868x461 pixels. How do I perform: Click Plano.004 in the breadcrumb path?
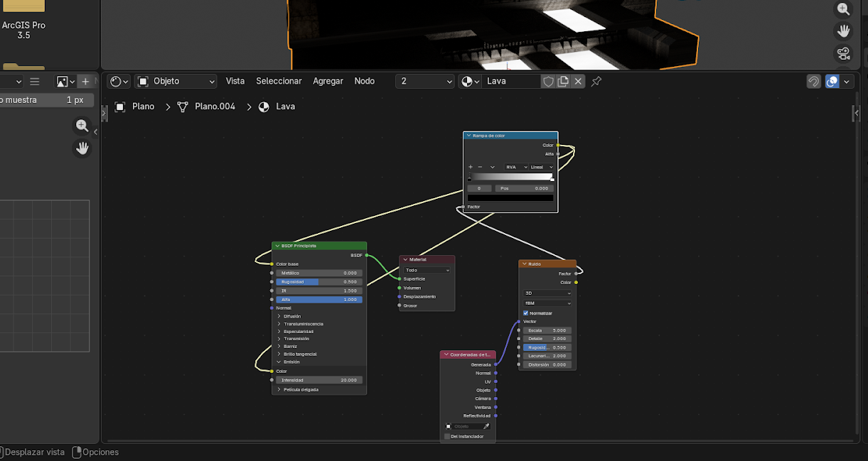[x=214, y=107]
